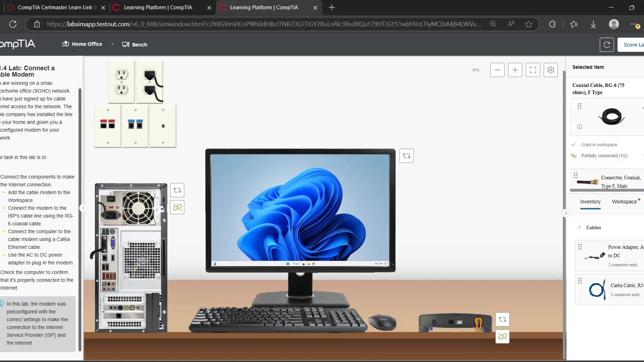This screenshot has height=362, width=644.
Task: Fit workspace to screen
Action: [533, 70]
